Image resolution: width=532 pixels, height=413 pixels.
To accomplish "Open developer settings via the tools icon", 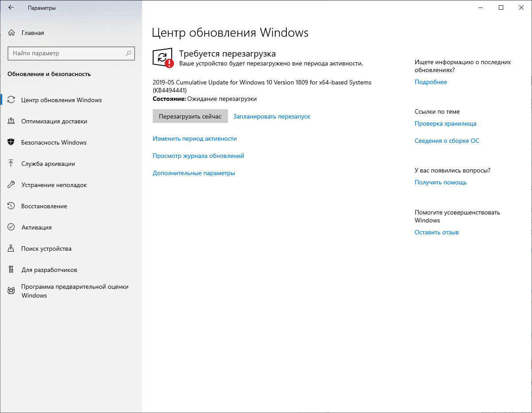I will (x=11, y=270).
